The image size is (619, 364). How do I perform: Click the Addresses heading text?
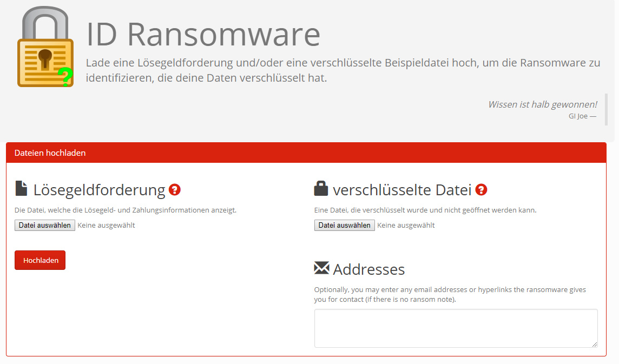(369, 269)
